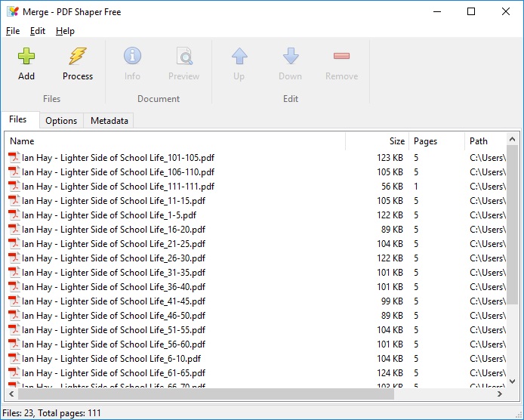This screenshot has width=524, height=420.
Task: Click PDF icon of the 46-50.pdf row
Action: (x=14, y=316)
